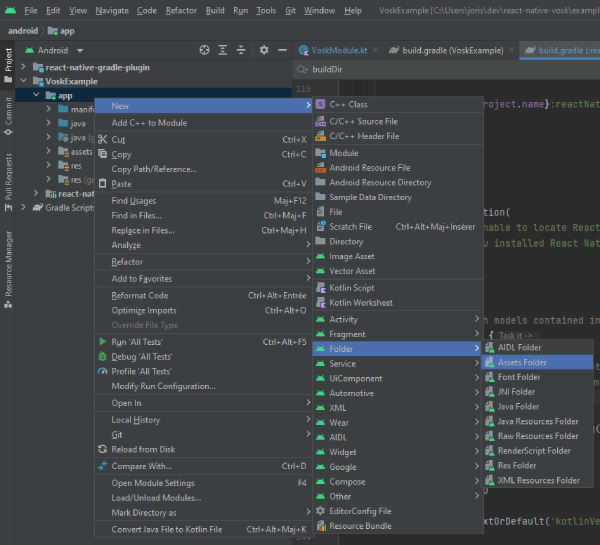Open the Build menu in the menu bar
The image size is (600, 545).
(x=215, y=10)
